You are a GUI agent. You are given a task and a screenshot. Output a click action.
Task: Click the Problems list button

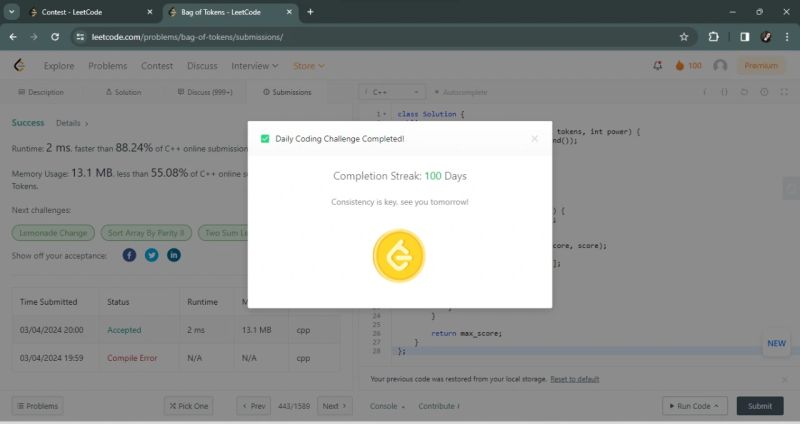pos(38,406)
